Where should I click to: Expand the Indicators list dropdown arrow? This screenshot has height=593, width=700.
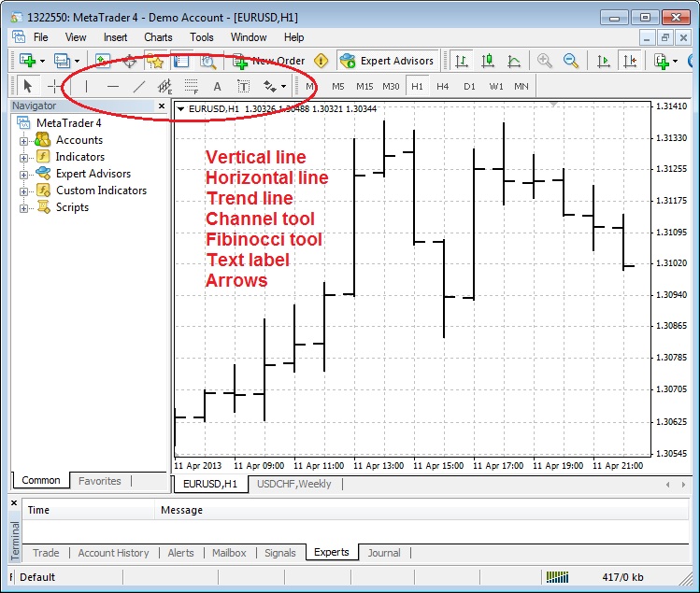tap(675, 61)
